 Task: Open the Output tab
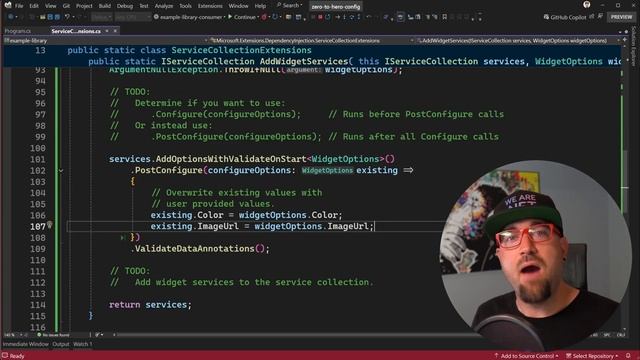pyautogui.click(x=61, y=344)
